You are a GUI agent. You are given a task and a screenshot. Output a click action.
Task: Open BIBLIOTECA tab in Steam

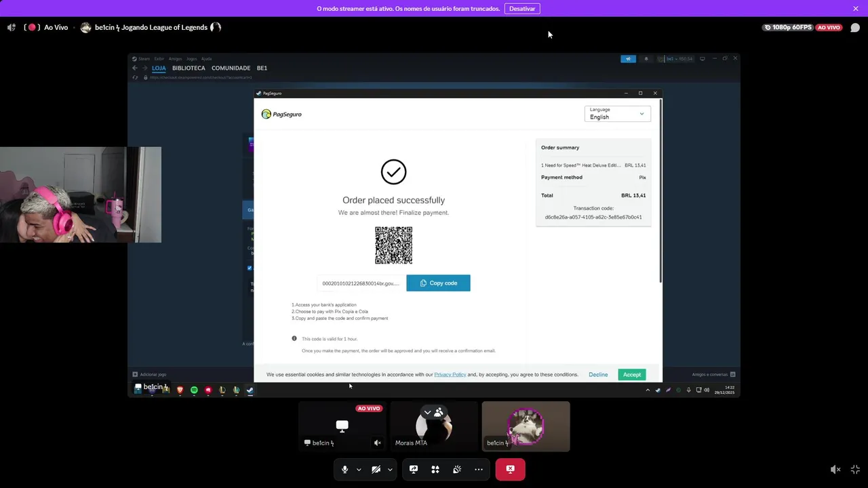click(x=189, y=68)
